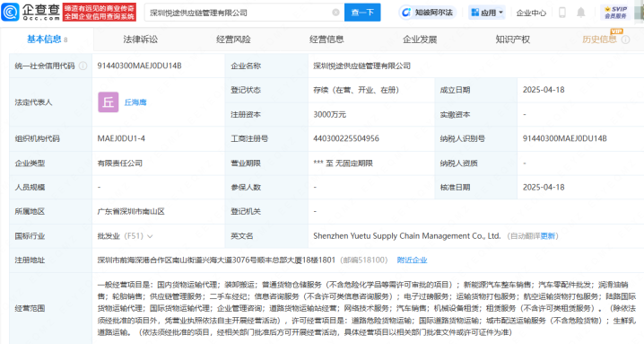Select approval date next to 核准日期

pos(544,187)
